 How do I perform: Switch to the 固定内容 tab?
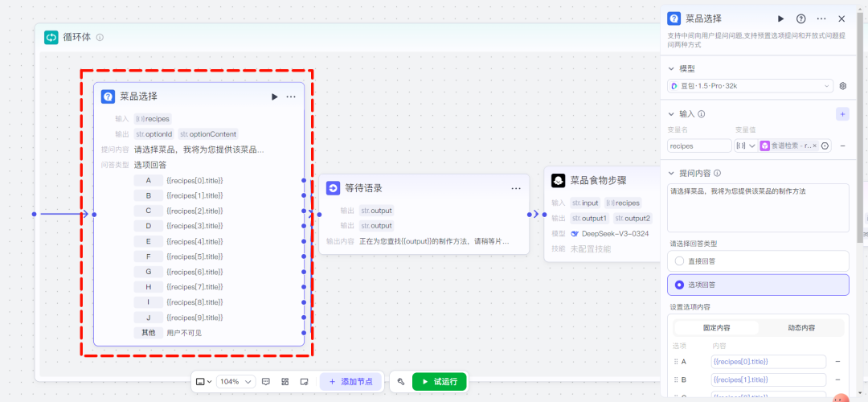(x=716, y=327)
